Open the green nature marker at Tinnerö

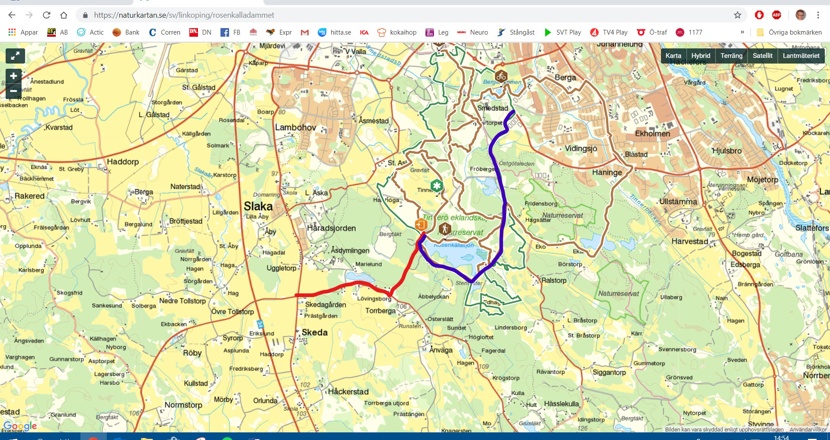point(437,186)
